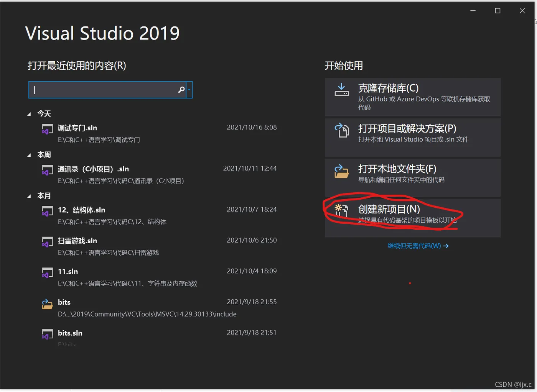This screenshot has width=537, height=392.
Task: Click the 本月 group label
Action: (x=44, y=196)
